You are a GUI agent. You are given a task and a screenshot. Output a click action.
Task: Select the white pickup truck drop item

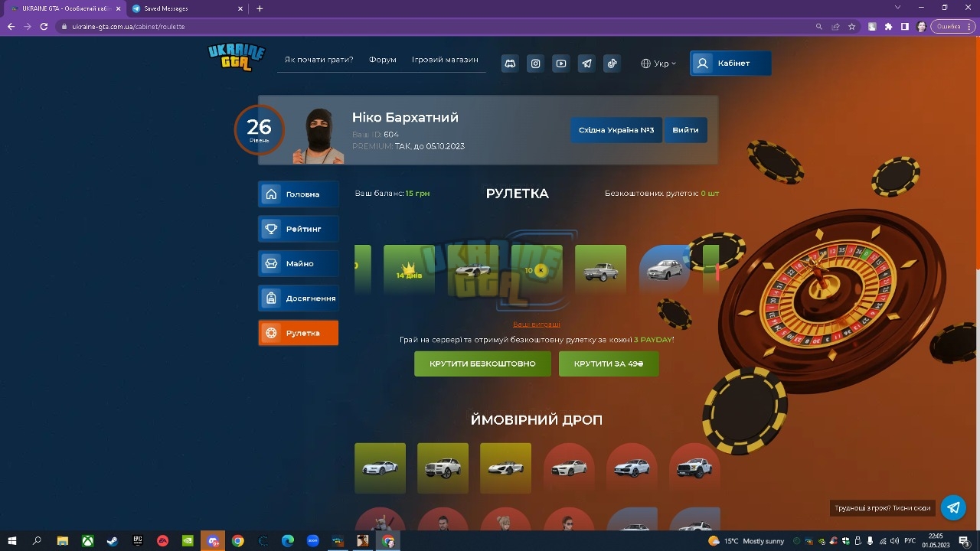(x=694, y=468)
